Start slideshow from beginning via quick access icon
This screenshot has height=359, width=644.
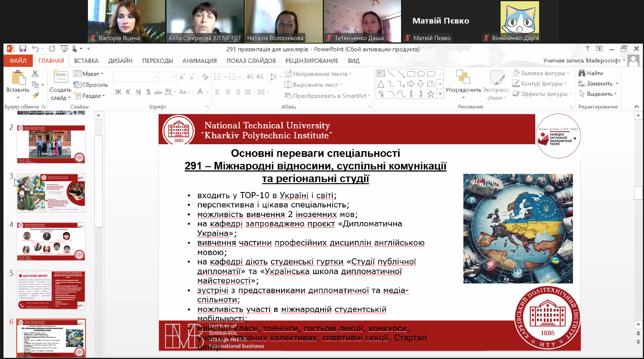[x=64, y=49]
